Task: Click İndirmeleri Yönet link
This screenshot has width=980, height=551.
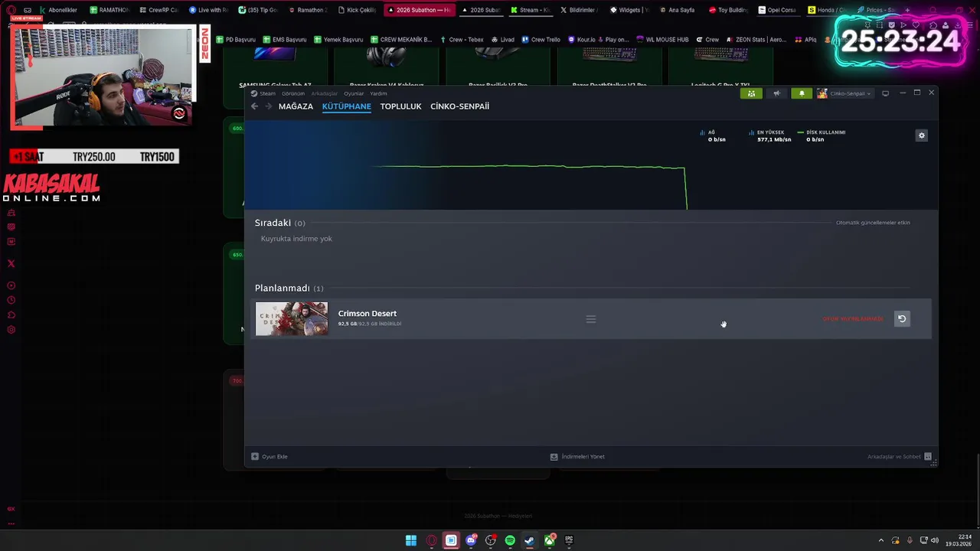Action: [578, 457]
